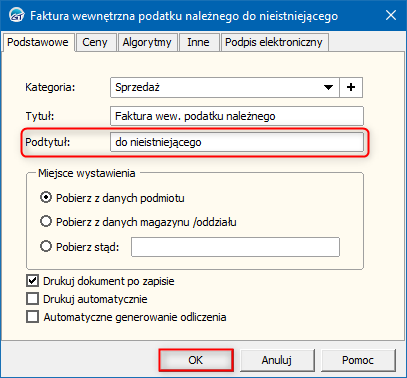Select the Podstawowe tab
407x378 pixels.
(x=38, y=42)
